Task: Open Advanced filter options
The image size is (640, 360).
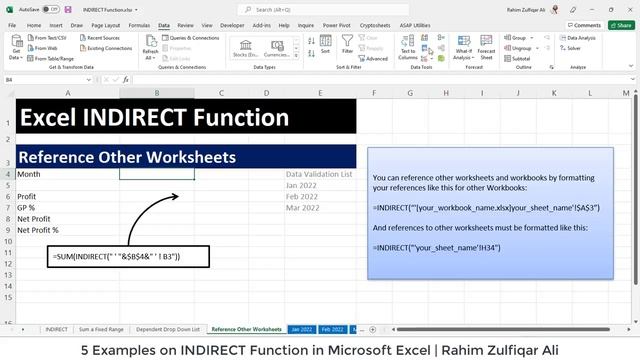Action: click(373, 59)
